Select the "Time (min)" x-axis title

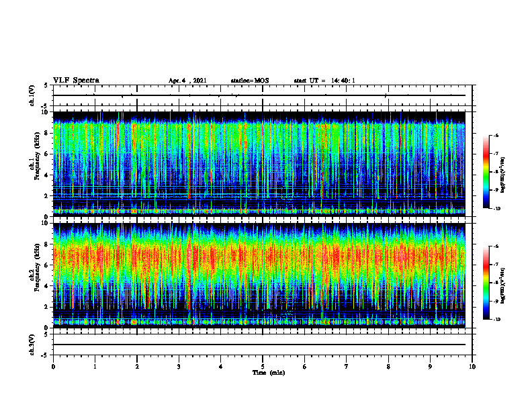pyautogui.click(x=269, y=373)
